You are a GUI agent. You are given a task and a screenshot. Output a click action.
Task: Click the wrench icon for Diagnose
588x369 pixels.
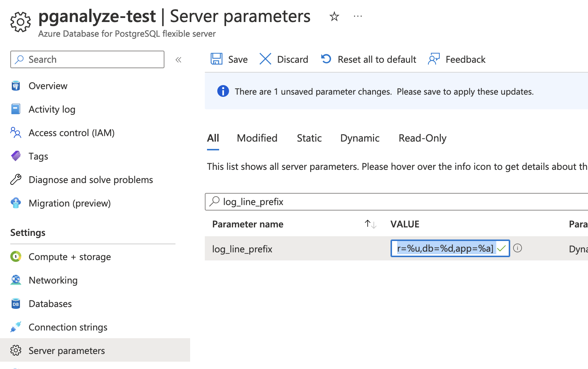[16, 179]
